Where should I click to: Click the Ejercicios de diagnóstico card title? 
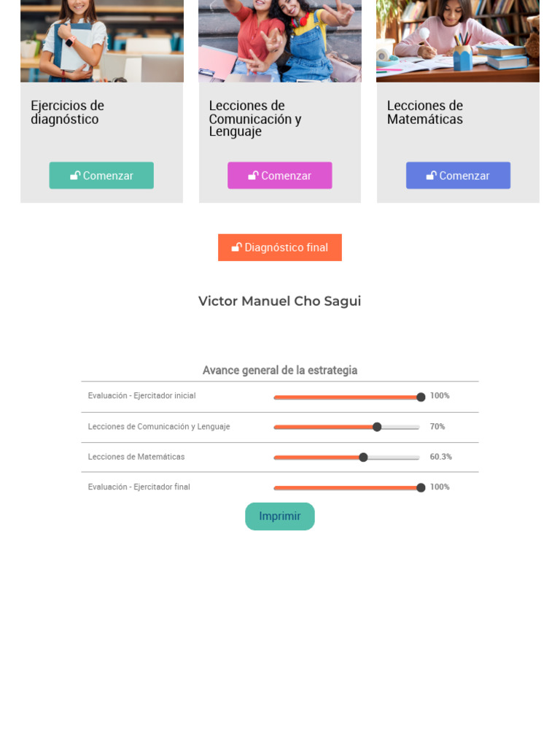click(x=67, y=112)
